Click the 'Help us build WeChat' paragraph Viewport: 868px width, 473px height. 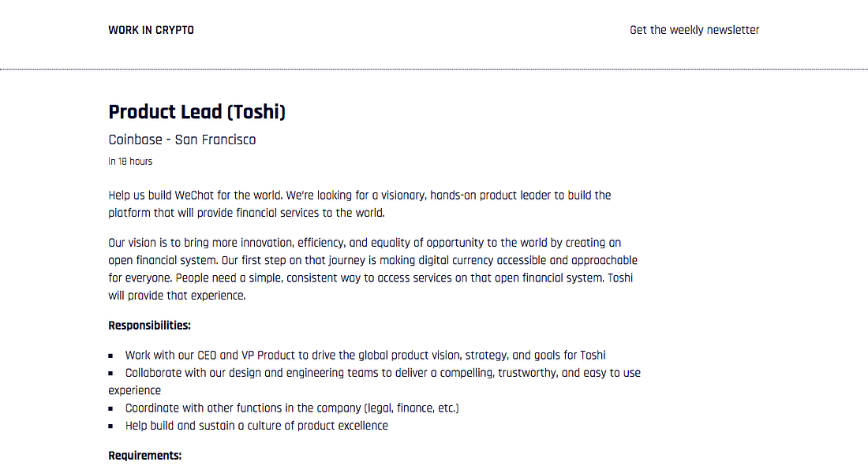coord(359,203)
